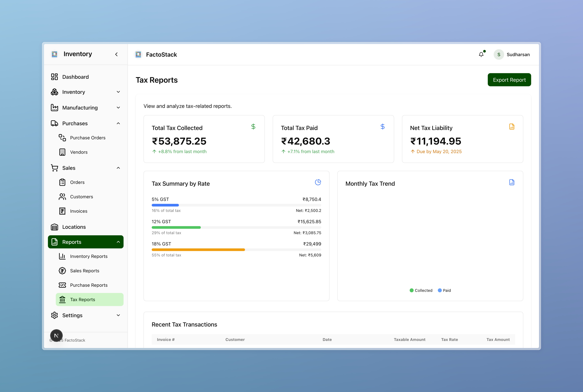Click the Sales cart icon
The height and width of the screenshot is (392, 583).
point(54,168)
